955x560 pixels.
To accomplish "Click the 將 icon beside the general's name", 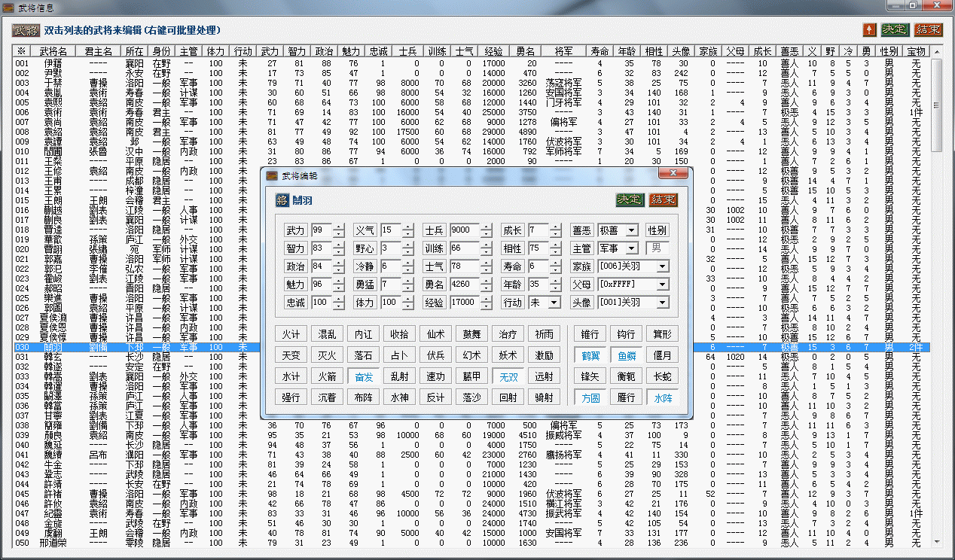I will [282, 199].
